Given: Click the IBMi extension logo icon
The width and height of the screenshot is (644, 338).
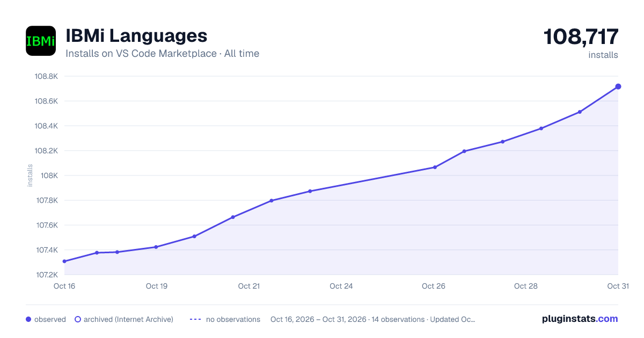Looking at the screenshot, I should 41,41.
